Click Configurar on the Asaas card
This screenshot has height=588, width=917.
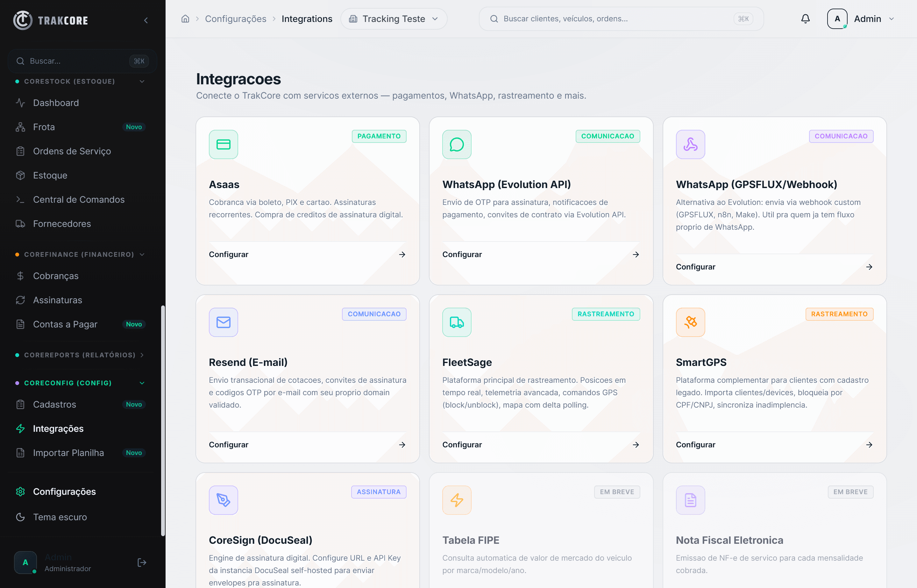pos(229,254)
